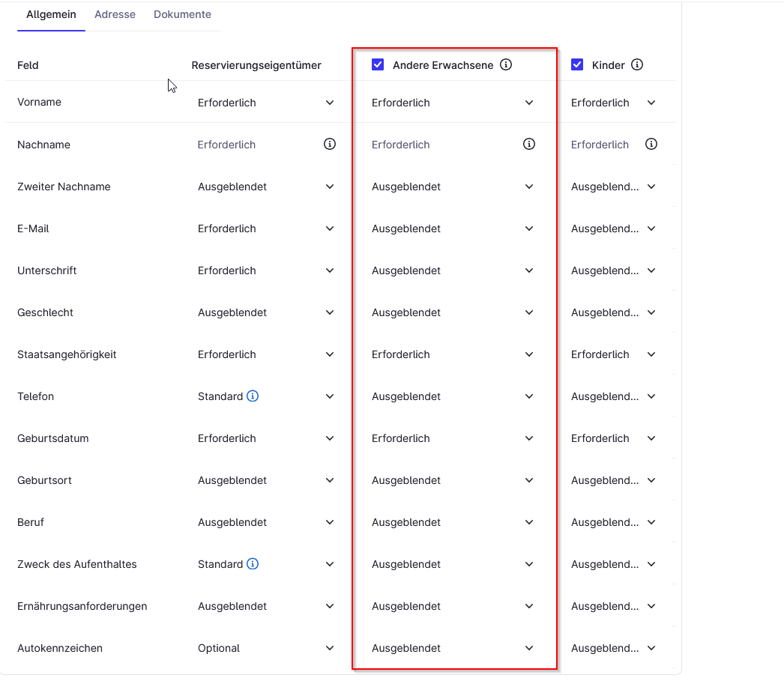Open info icon next to Andere Erwachsene

[506, 65]
